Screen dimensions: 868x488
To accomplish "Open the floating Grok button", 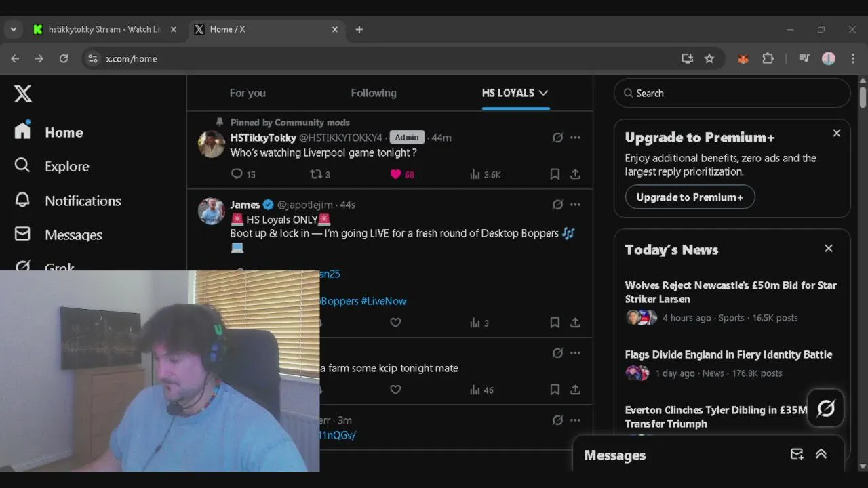I will tap(826, 408).
